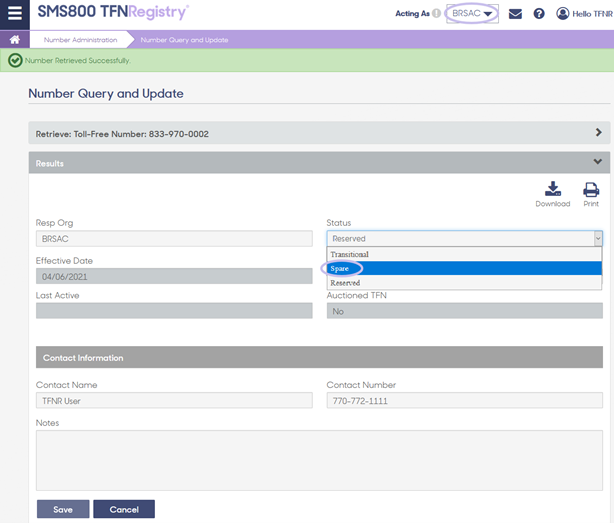Open the help question mark icon
This screenshot has height=523, width=614.
point(539,14)
